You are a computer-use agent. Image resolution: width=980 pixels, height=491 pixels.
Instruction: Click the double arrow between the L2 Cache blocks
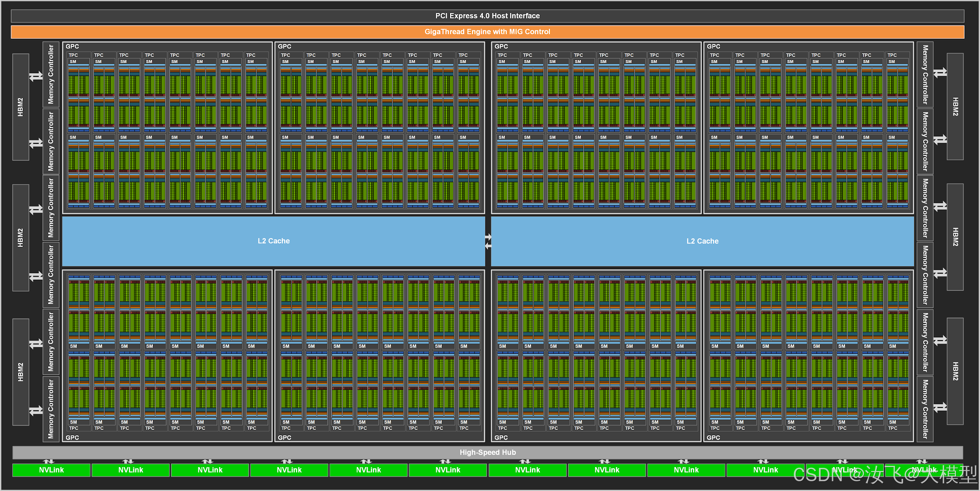pos(488,241)
